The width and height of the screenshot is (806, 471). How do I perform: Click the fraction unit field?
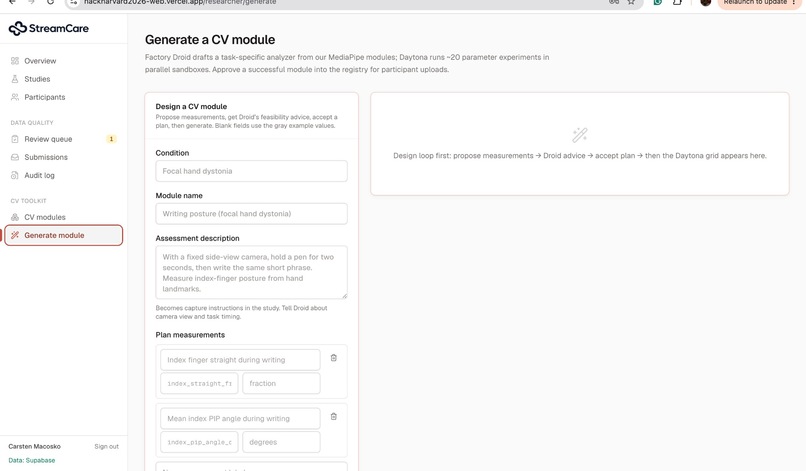click(281, 383)
